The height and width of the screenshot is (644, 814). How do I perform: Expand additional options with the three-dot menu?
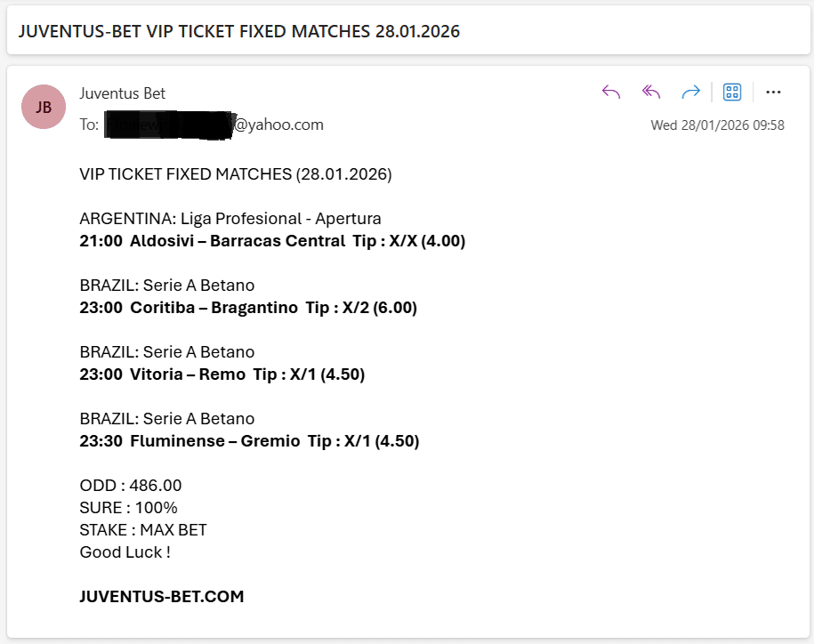(773, 92)
